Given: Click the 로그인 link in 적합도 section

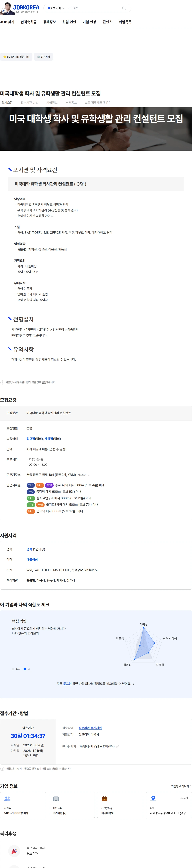Looking at the screenshot, I should 67,684.
